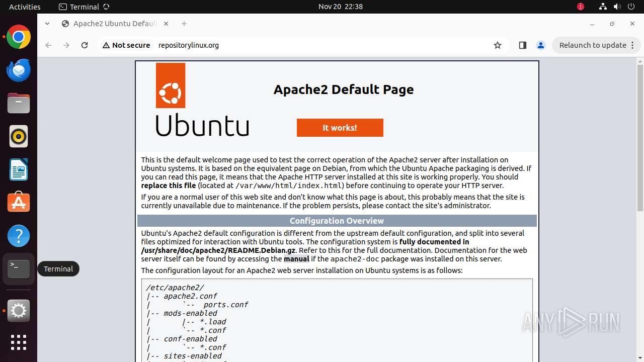
Task: Open Ubuntu Software store dock icon
Action: click(x=19, y=203)
